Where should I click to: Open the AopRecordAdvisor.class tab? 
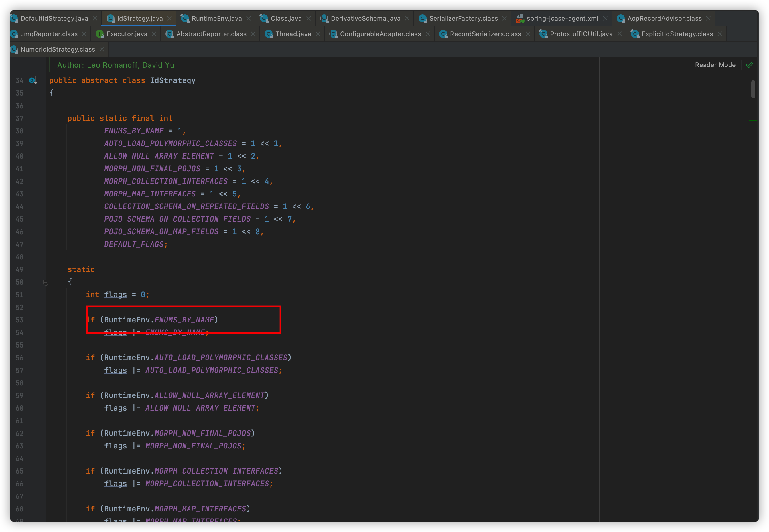(664, 19)
